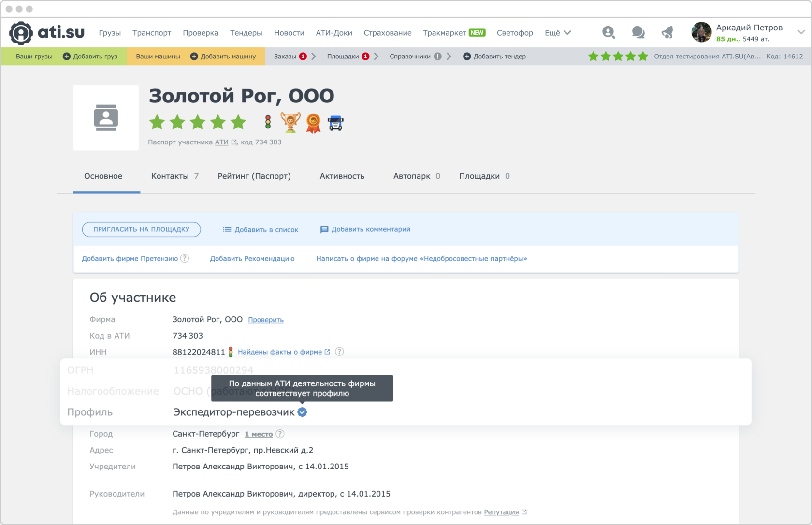This screenshot has width=812, height=525.
Task: Open the АТИ-Доки menu
Action: pos(334,33)
